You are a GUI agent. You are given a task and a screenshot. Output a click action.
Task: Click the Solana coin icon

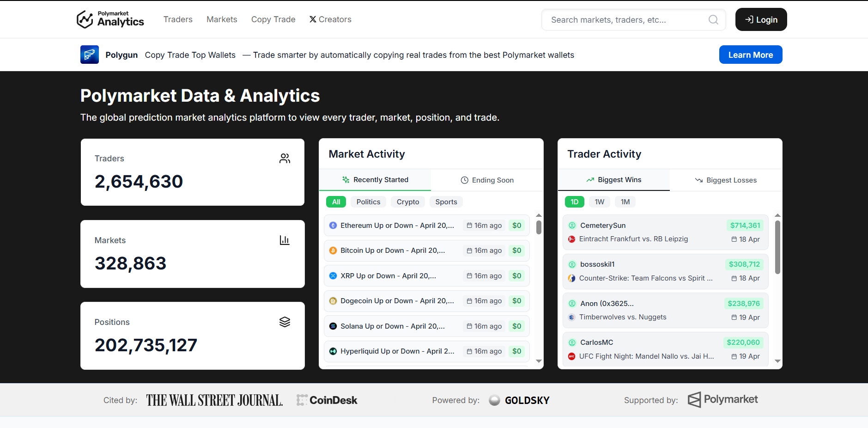tap(333, 326)
